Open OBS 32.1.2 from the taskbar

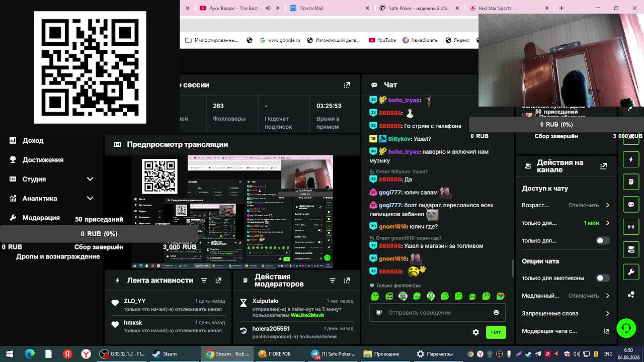click(x=122, y=354)
